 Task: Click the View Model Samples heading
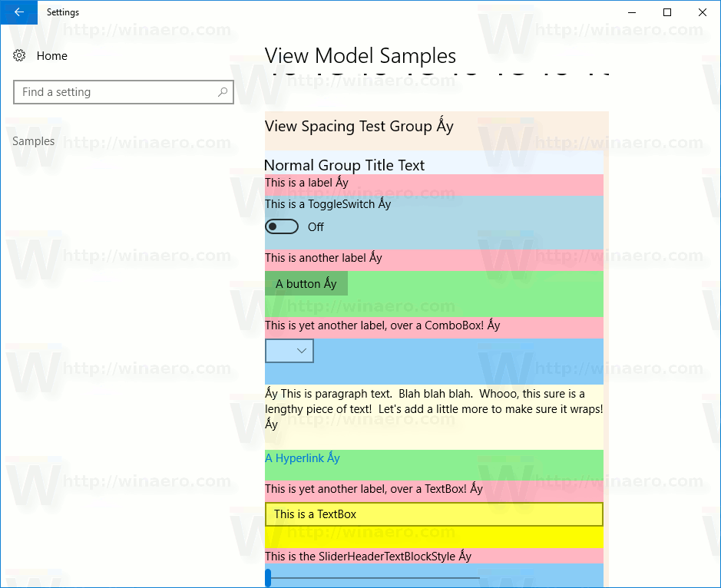point(359,55)
